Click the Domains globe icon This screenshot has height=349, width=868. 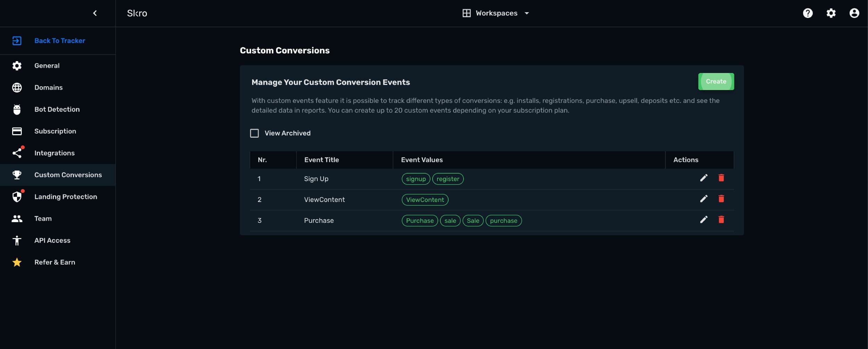(17, 88)
